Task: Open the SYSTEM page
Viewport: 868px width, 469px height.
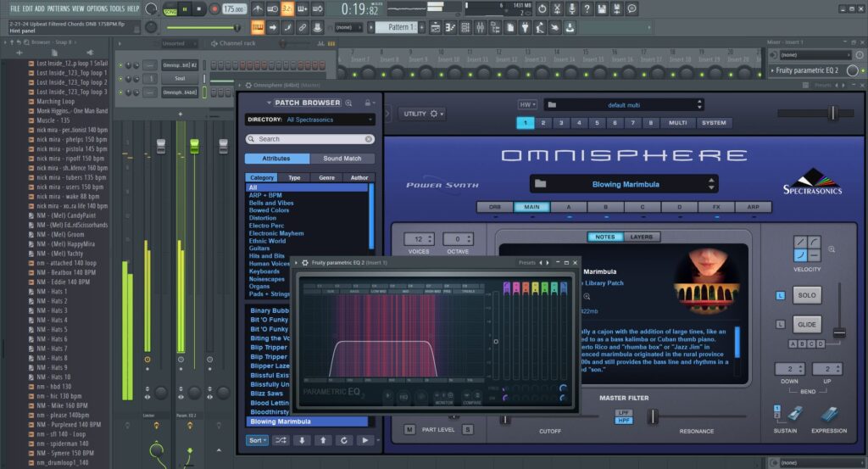Action: pyautogui.click(x=714, y=123)
